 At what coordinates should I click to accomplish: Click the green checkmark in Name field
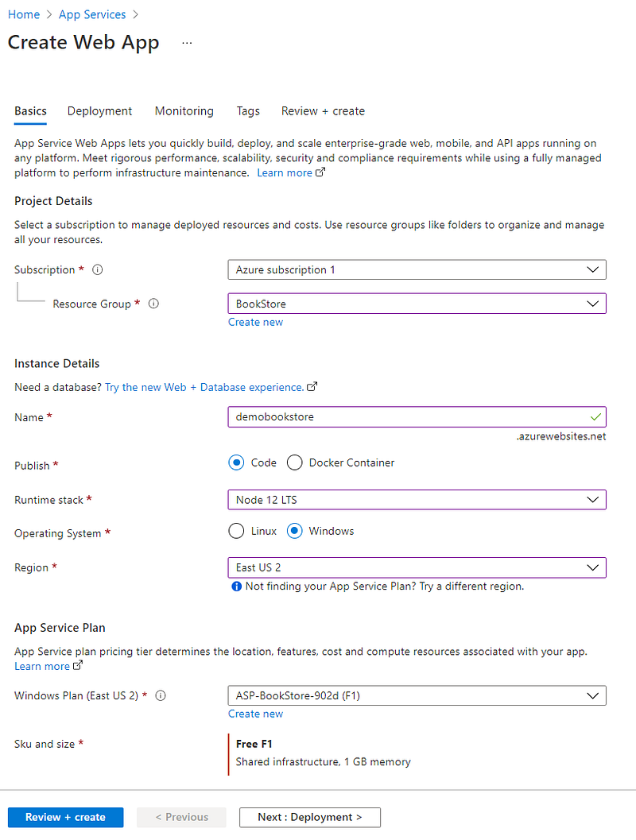click(x=595, y=416)
